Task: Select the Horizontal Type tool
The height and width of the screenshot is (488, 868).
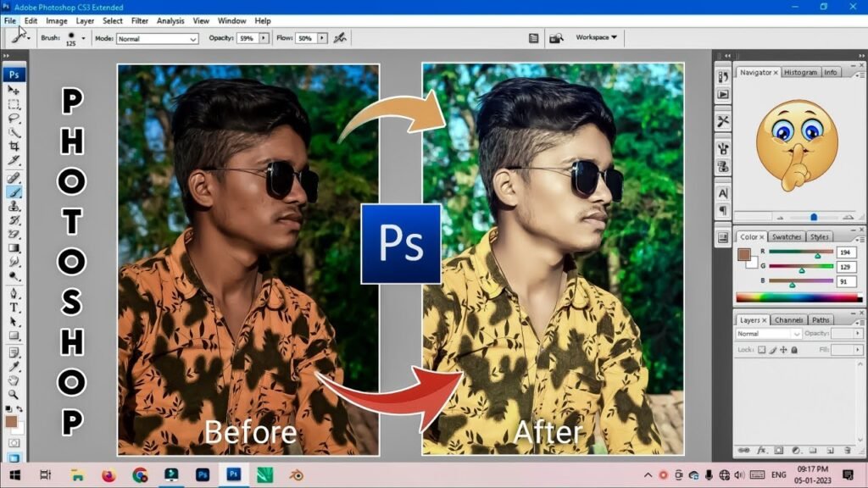Action: pyautogui.click(x=14, y=308)
